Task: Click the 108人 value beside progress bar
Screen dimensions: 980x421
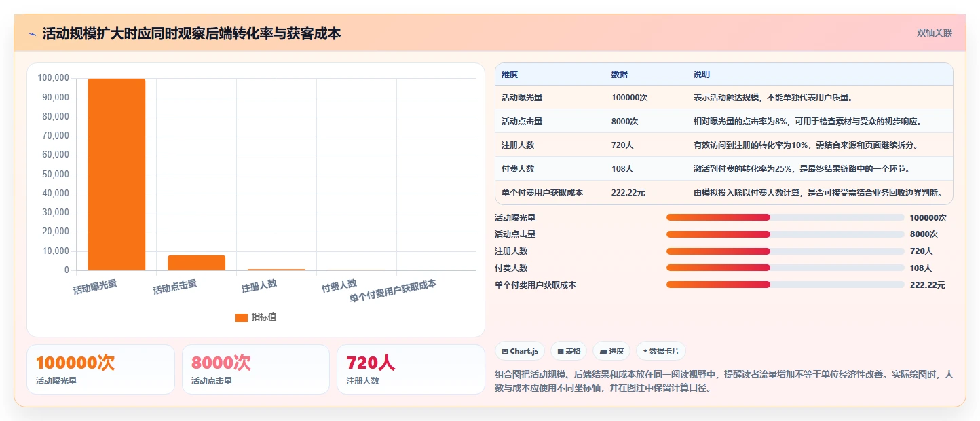Action: 921,268
